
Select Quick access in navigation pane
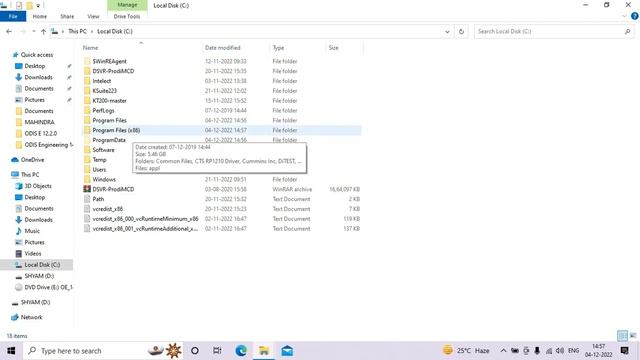click(x=37, y=55)
